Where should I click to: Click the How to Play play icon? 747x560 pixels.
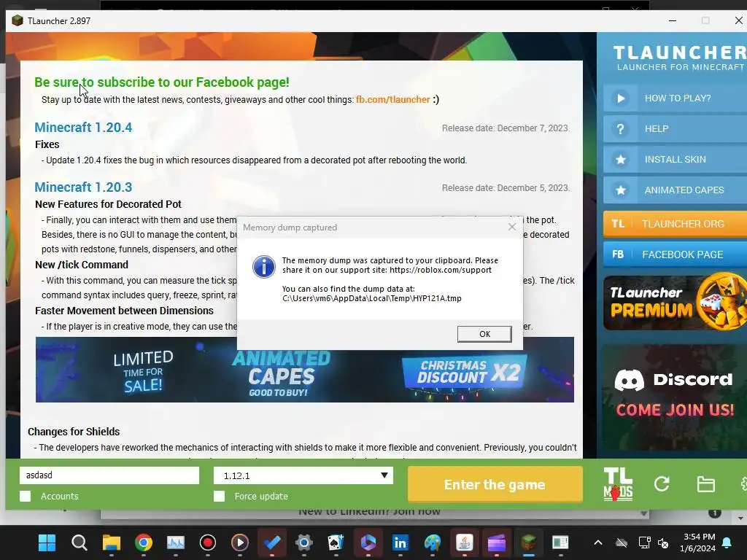point(620,98)
